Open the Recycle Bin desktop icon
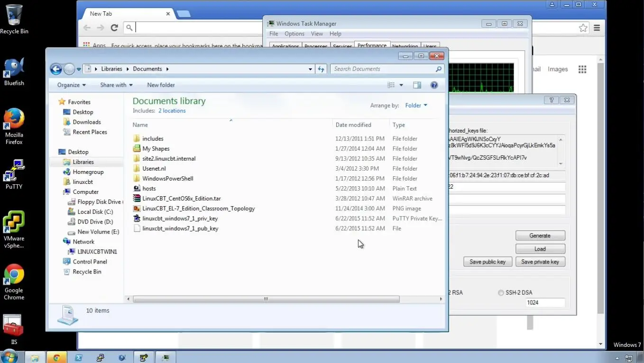This screenshot has width=644, height=363. [14, 19]
